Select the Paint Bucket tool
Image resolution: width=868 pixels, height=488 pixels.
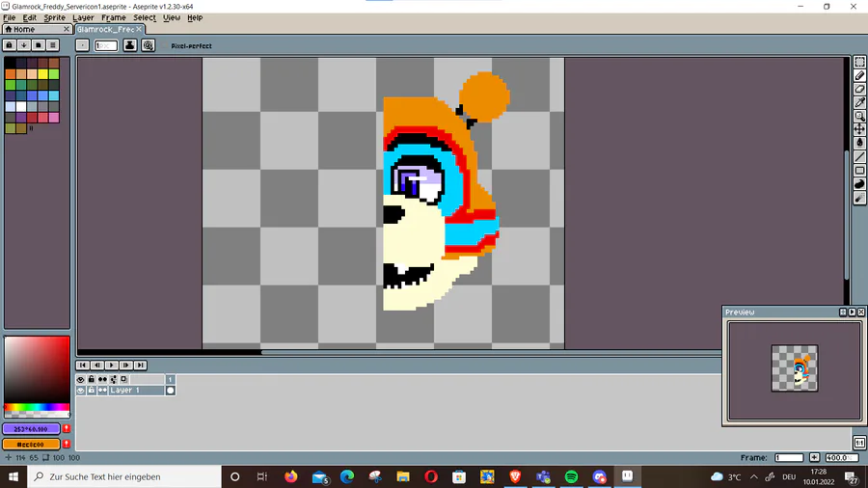coord(859,144)
